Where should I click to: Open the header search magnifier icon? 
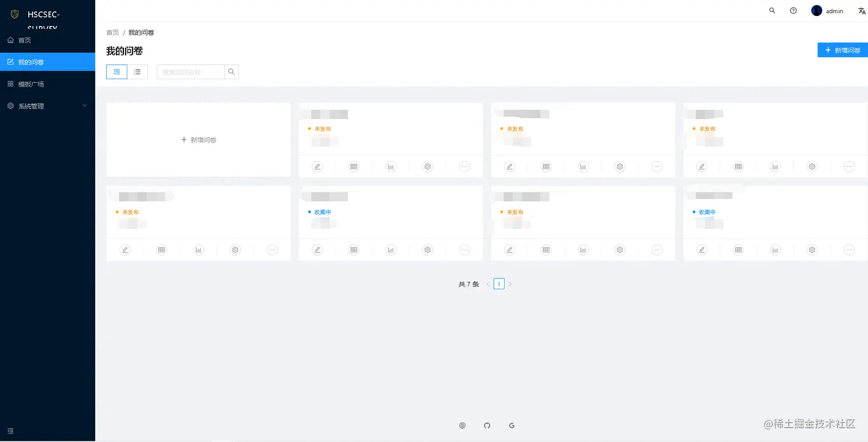point(772,11)
